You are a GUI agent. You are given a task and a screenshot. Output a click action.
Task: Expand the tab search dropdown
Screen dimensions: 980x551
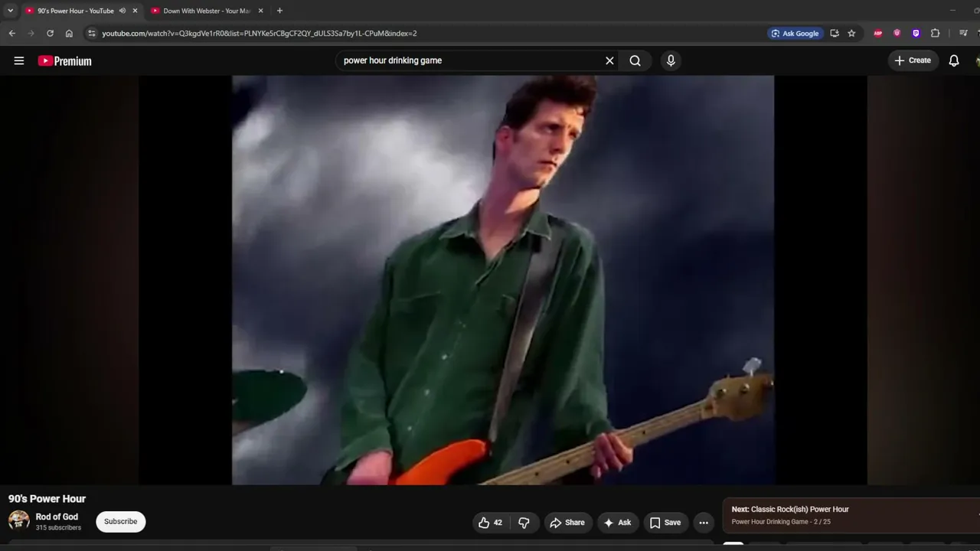pos(10,11)
